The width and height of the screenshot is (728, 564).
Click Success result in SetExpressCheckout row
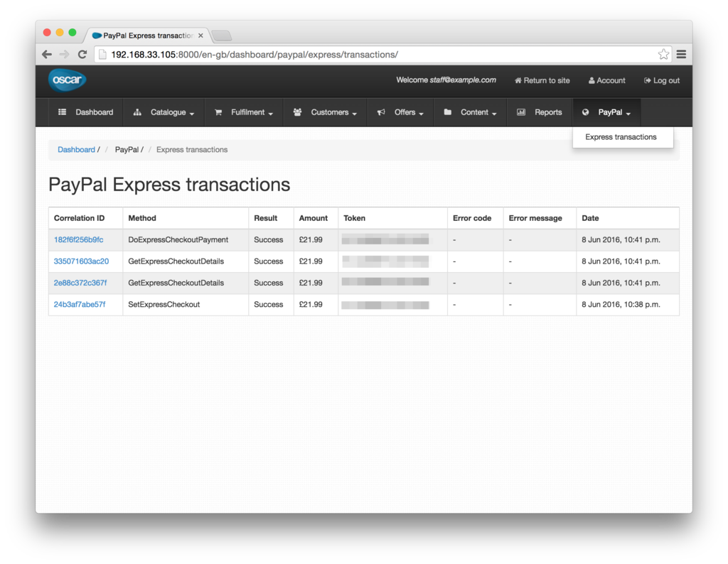268,304
